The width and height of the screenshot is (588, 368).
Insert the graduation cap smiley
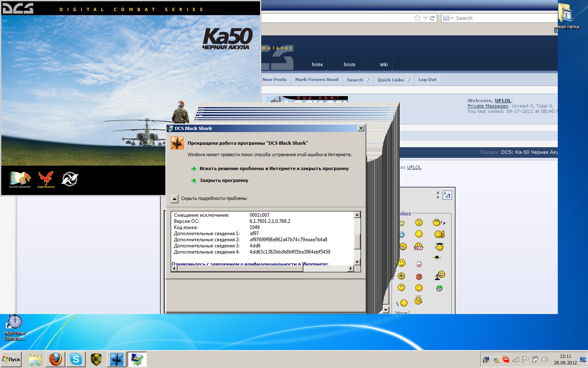tap(439, 247)
